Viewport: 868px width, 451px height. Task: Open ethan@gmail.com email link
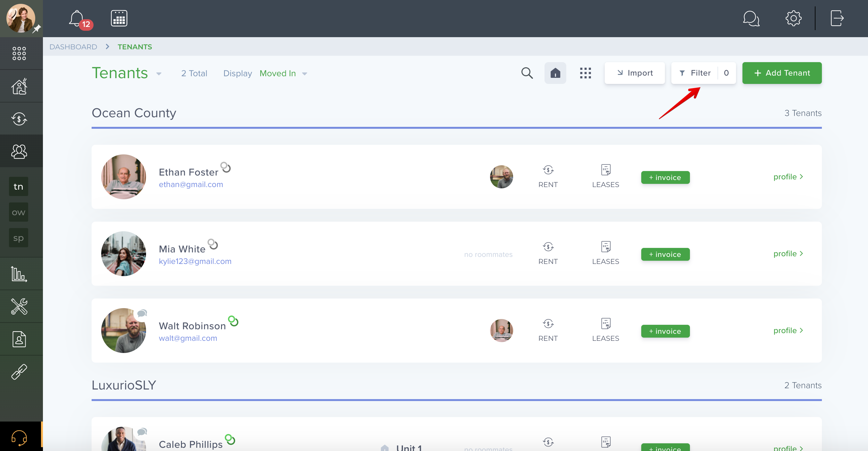tap(191, 184)
